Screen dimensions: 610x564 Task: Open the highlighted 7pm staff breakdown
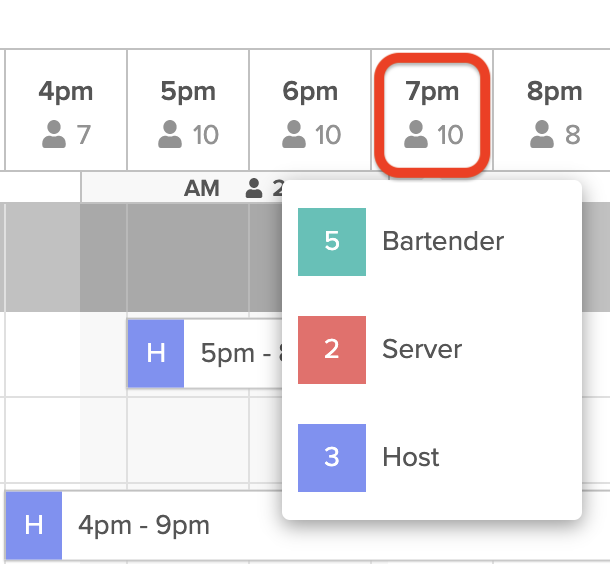[432, 116]
